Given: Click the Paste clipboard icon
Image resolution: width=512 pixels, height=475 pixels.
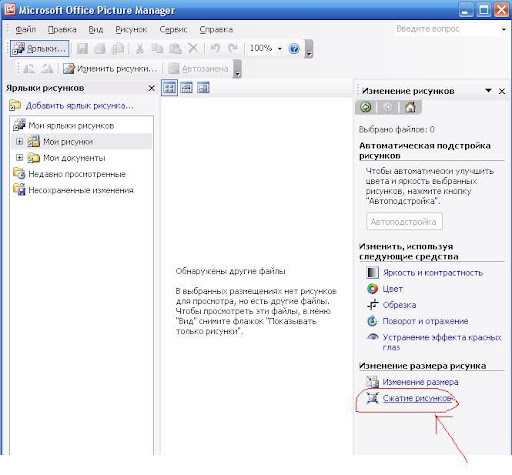Looking at the screenshot, I should click(175, 49).
